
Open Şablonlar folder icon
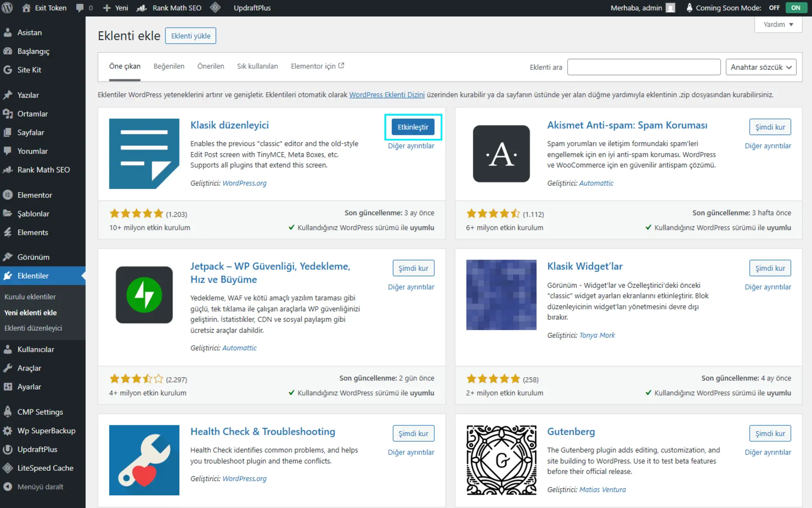click(x=8, y=213)
